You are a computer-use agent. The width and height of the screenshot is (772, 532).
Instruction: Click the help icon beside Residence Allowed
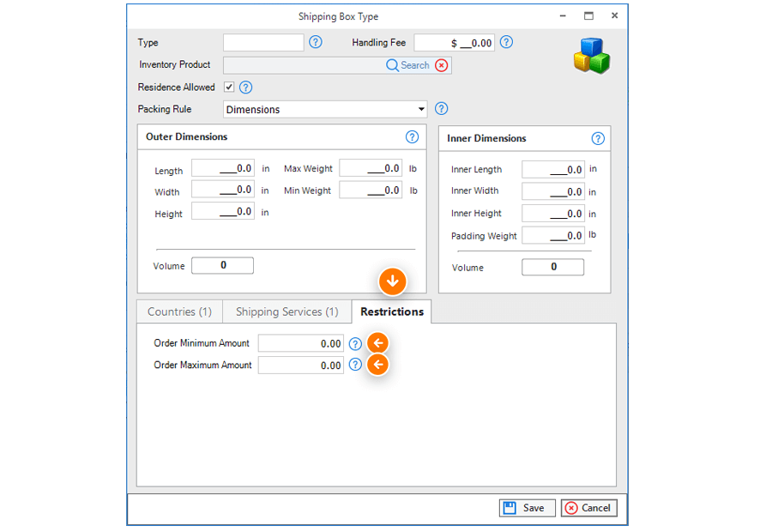[x=245, y=88]
